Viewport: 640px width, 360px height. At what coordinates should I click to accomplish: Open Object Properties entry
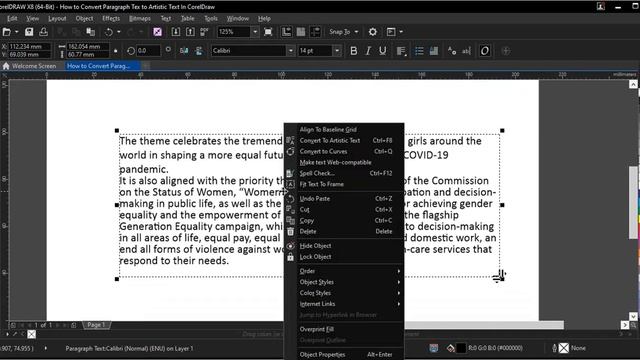point(344,354)
